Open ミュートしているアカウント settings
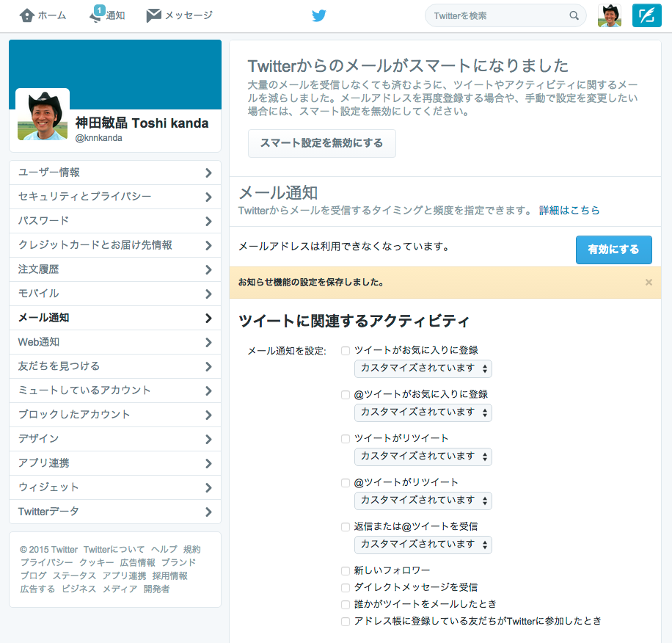 [115, 390]
